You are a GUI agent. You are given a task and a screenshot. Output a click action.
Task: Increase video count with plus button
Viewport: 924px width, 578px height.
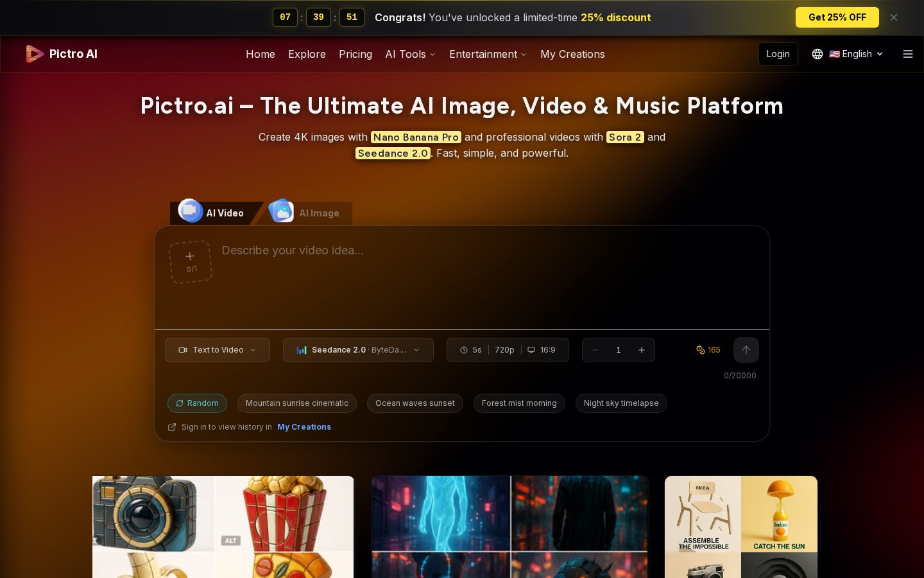(642, 350)
